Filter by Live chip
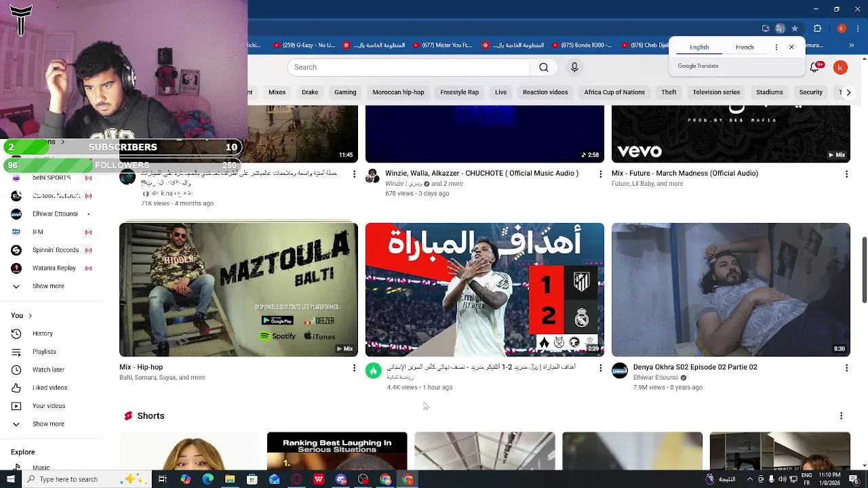This screenshot has height=488, width=868. 500,92
